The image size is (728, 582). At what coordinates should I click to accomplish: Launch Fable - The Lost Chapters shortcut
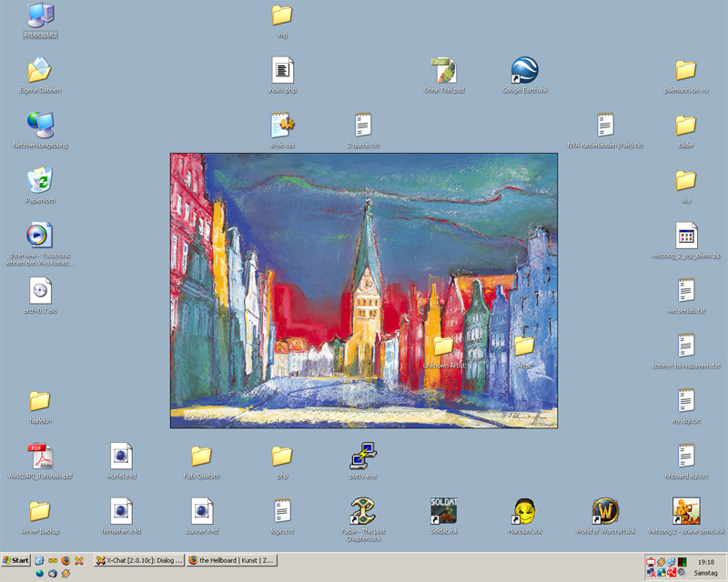(363, 511)
